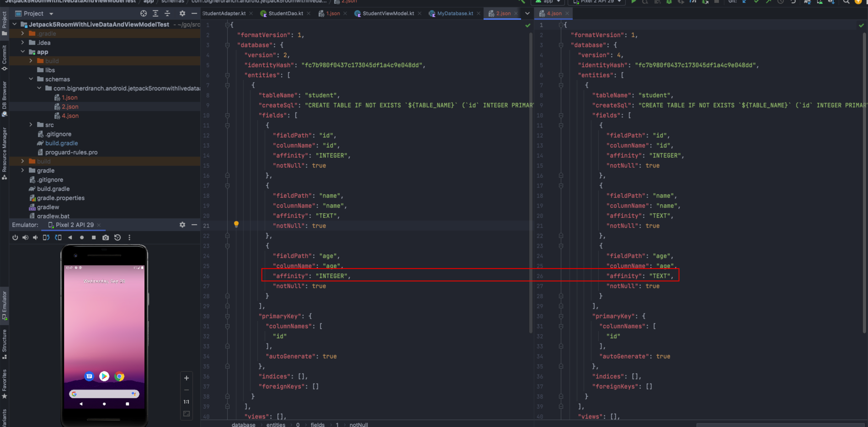
Task: Collapse the schemas folder
Action: tap(31, 79)
